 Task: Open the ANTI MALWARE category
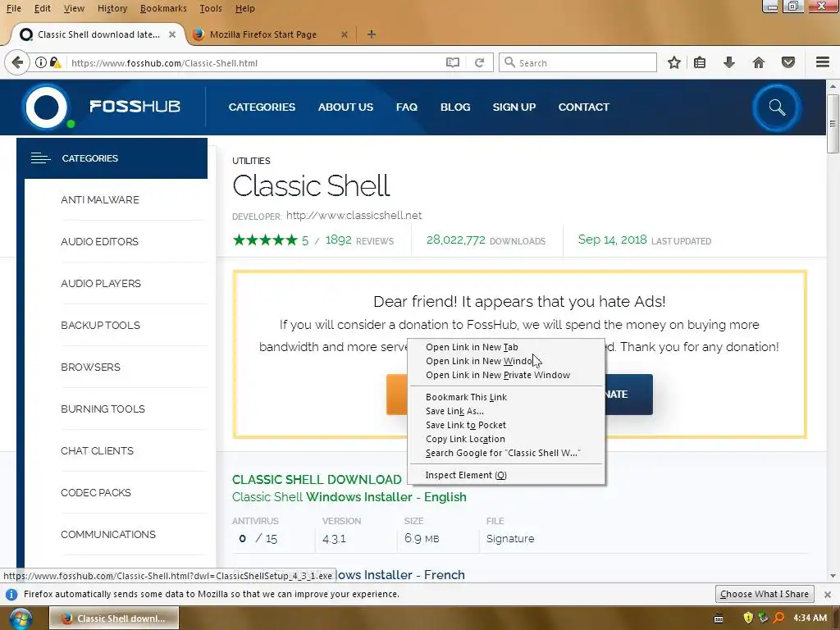[x=100, y=200]
